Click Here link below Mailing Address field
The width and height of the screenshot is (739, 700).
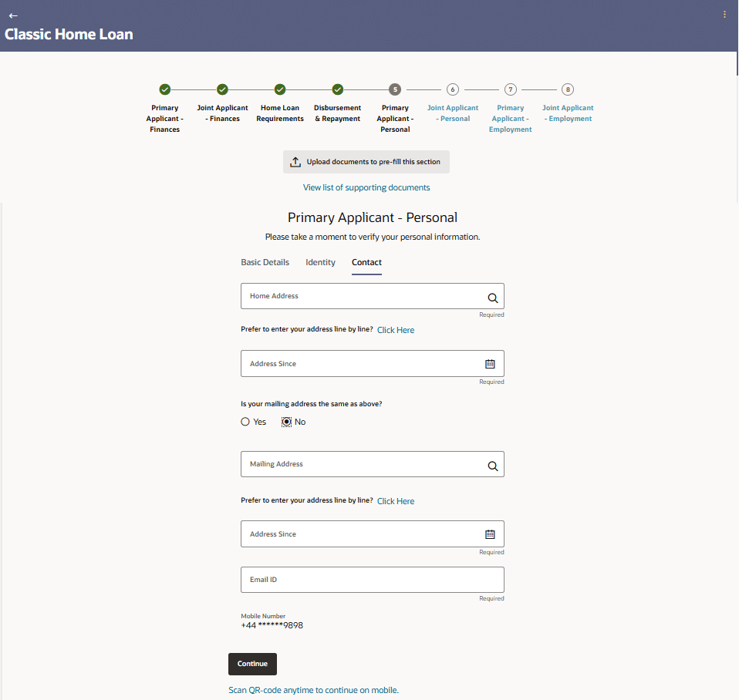(x=396, y=501)
